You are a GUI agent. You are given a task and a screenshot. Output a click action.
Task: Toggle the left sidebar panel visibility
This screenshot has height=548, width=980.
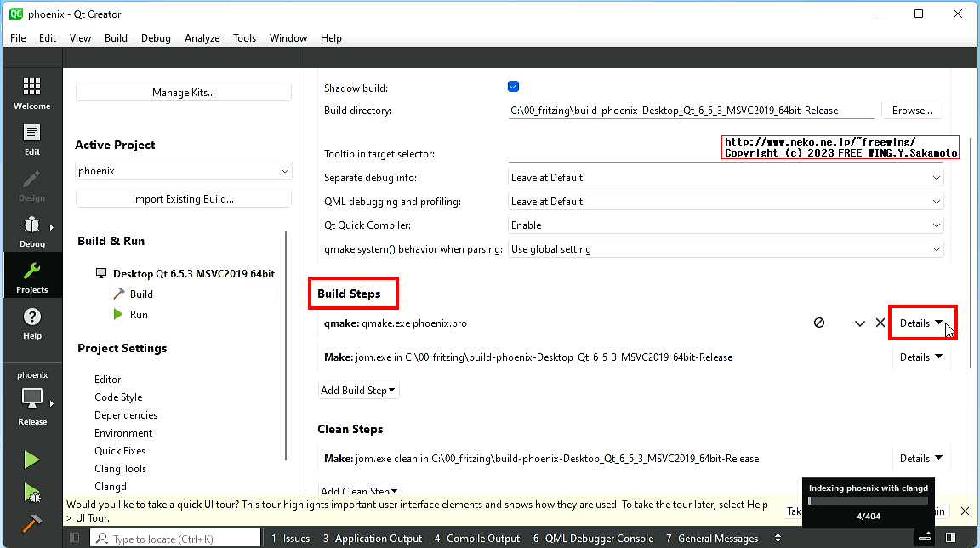74,537
